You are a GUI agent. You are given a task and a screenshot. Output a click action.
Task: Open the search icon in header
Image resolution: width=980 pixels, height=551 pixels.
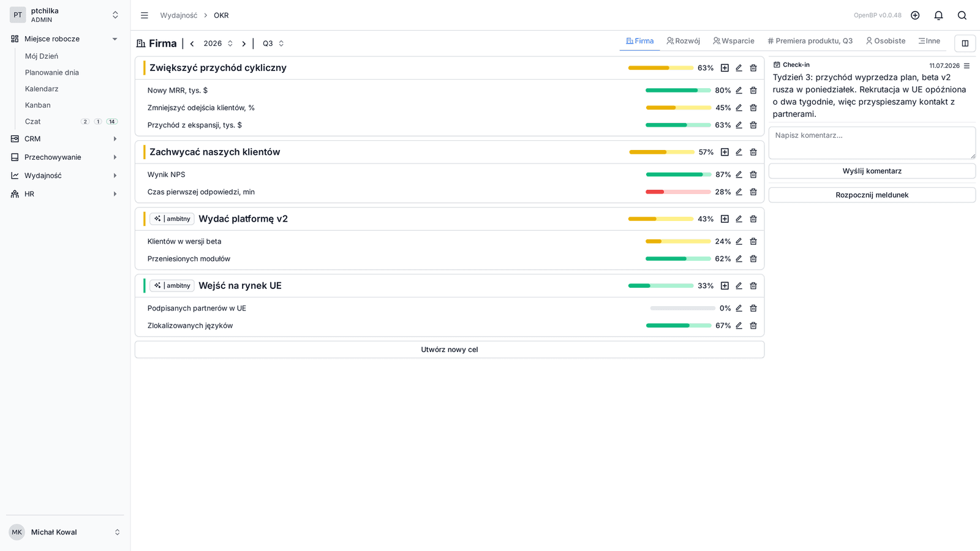click(962, 15)
